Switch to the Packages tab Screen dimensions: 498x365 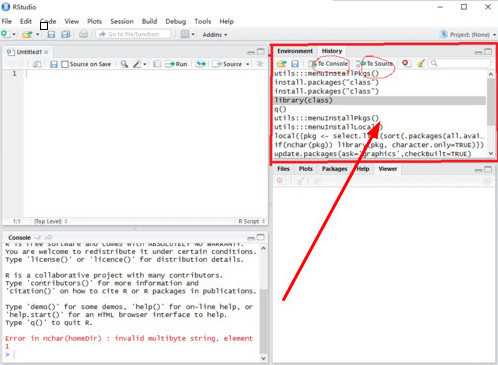click(x=334, y=169)
